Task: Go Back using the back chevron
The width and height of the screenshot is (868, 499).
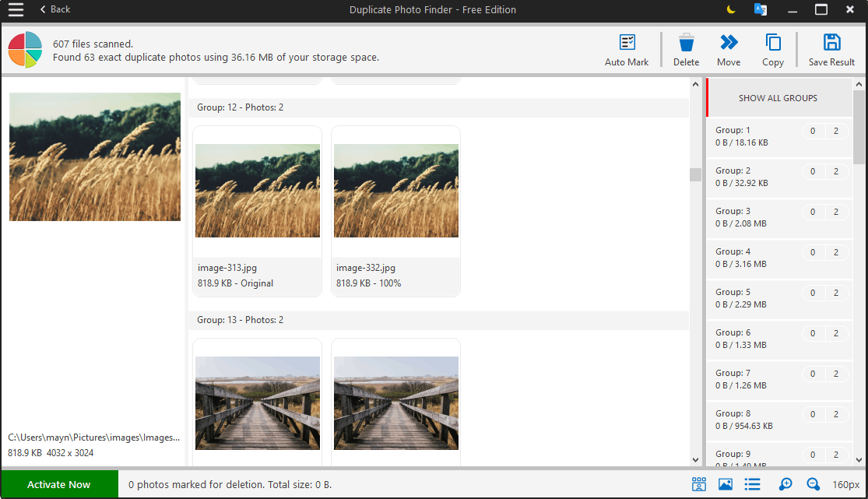Action: point(54,9)
